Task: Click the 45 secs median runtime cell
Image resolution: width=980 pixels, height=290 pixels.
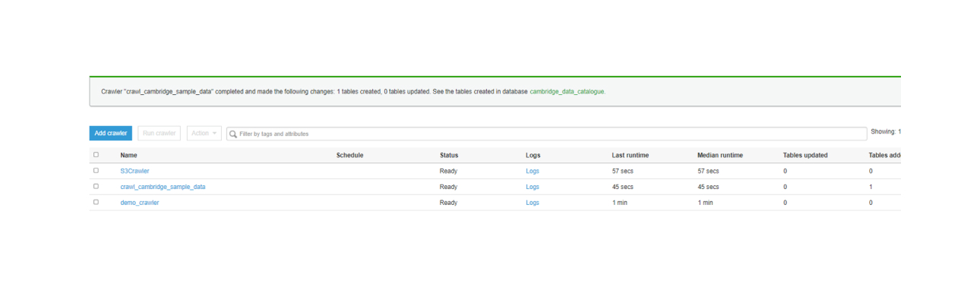Action: [708, 187]
